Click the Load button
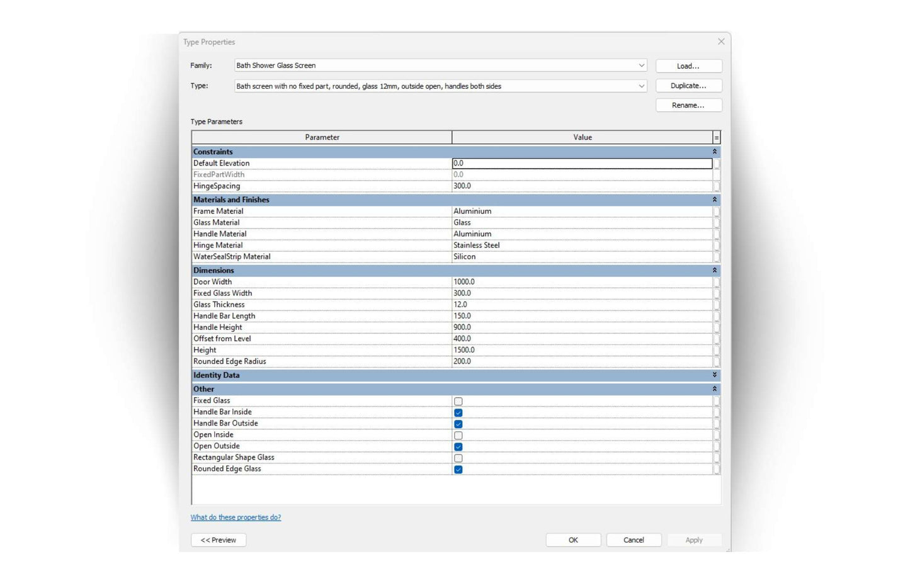The image size is (910, 588). click(688, 66)
